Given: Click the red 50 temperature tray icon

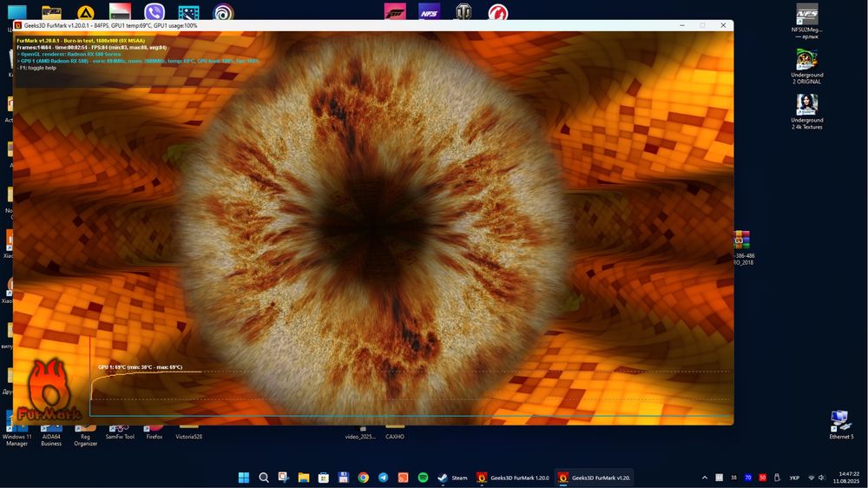Looking at the screenshot, I should tap(762, 478).
